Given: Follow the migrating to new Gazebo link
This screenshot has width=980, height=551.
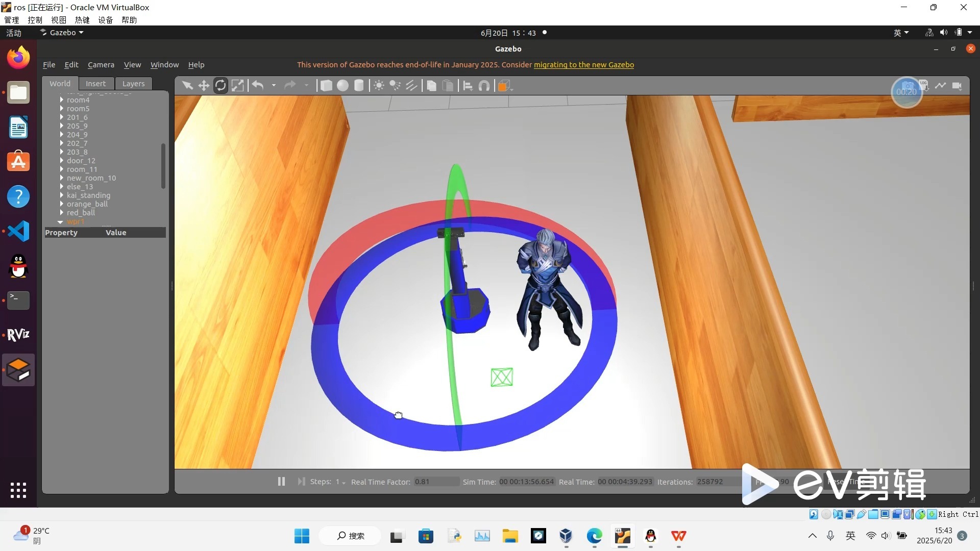Looking at the screenshot, I should (x=584, y=65).
